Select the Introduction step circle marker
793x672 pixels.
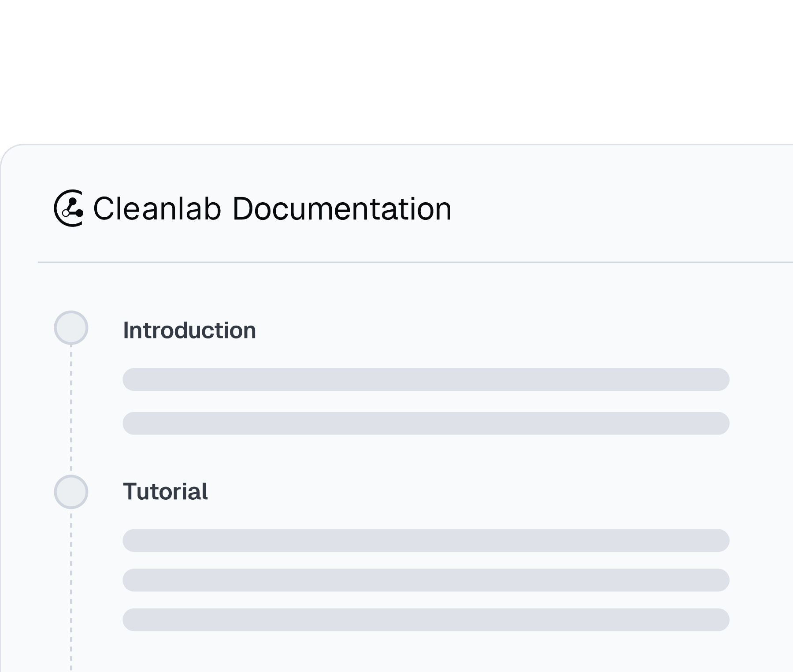(x=71, y=328)
